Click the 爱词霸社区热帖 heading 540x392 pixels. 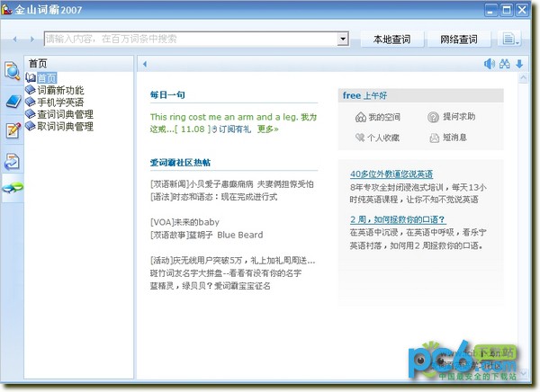click(x=180, y=163)
